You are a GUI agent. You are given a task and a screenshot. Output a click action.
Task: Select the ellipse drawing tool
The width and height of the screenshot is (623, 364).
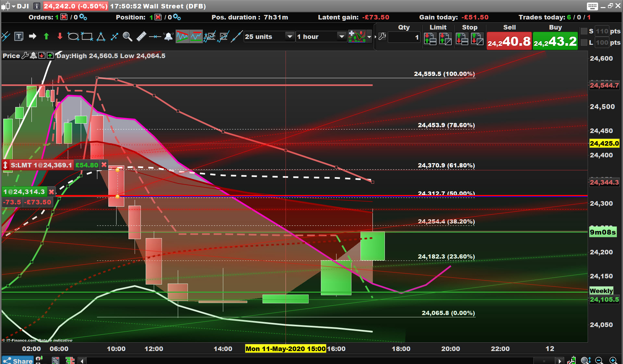coord(73,37)
